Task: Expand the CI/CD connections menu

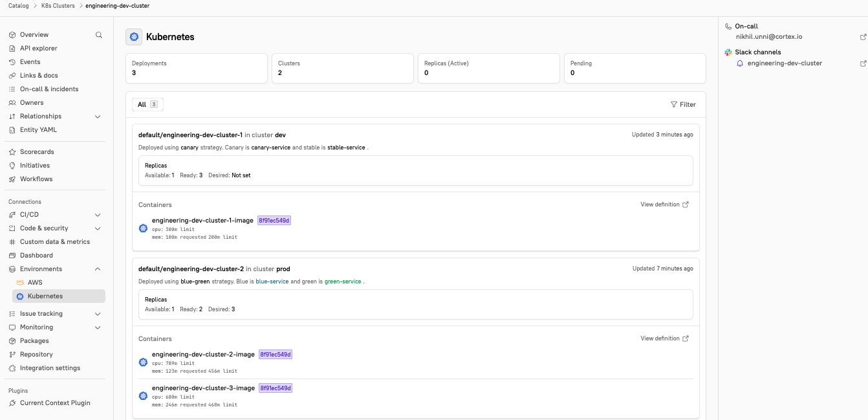Action: tap(98, 215)
